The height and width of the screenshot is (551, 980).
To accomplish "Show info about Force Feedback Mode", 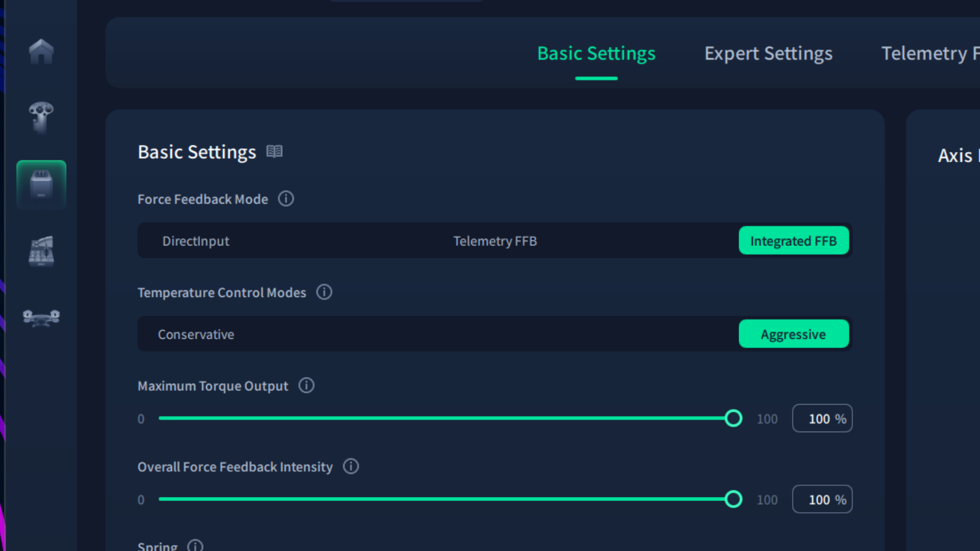I will click(x=286, y=199).
